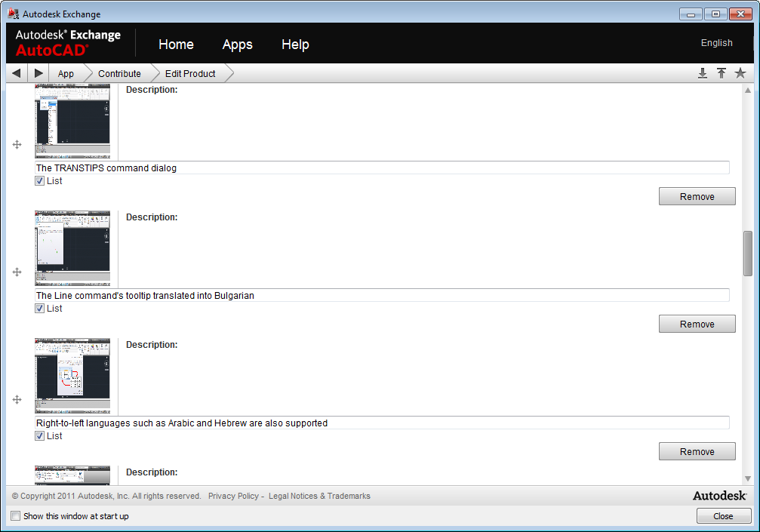Uncheck List under Bulgarian tooltip caption
Viewport: 760px width, 532px height.
(40, 309)
